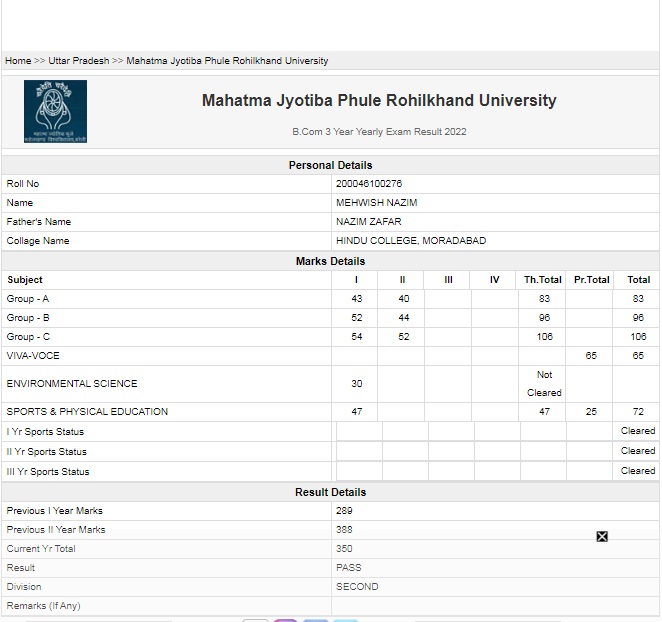Select the Group - A row label
The height and width of the screenshot is (622, 662).
pyautogui.click(x=28, y=299)
